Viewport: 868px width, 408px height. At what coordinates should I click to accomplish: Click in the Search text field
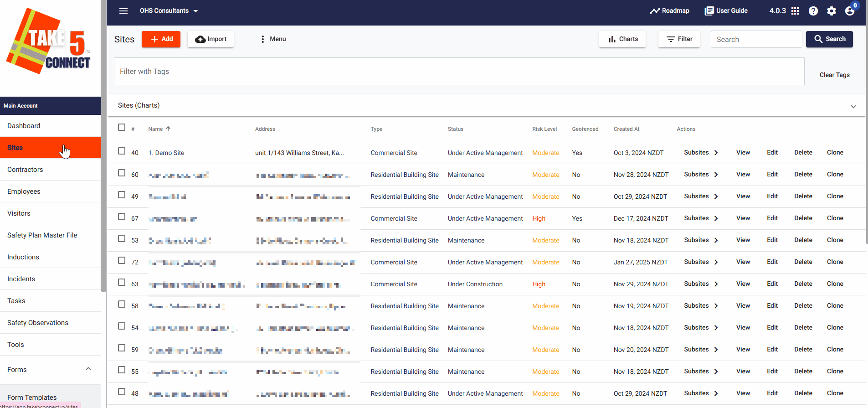tap(756, 39)
